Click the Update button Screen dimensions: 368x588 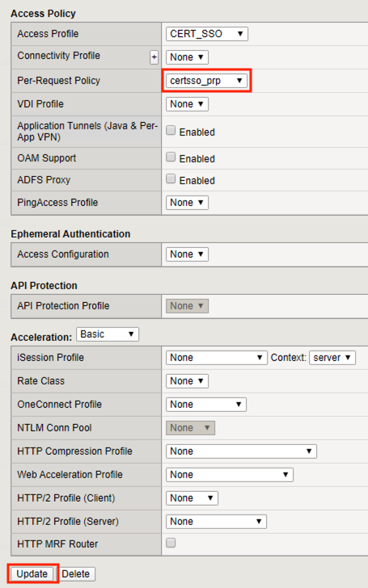point(32,573)
